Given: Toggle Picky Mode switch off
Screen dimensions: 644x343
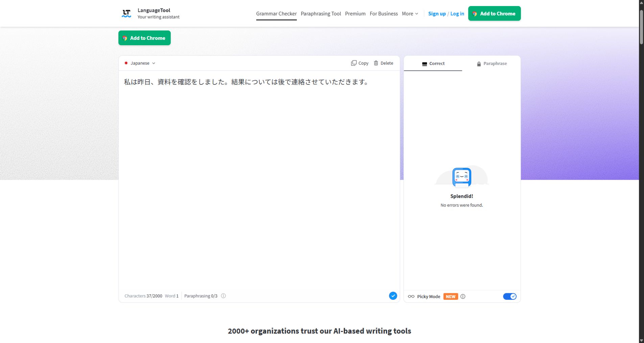Looking at the screenshot, I should (509, 296).
